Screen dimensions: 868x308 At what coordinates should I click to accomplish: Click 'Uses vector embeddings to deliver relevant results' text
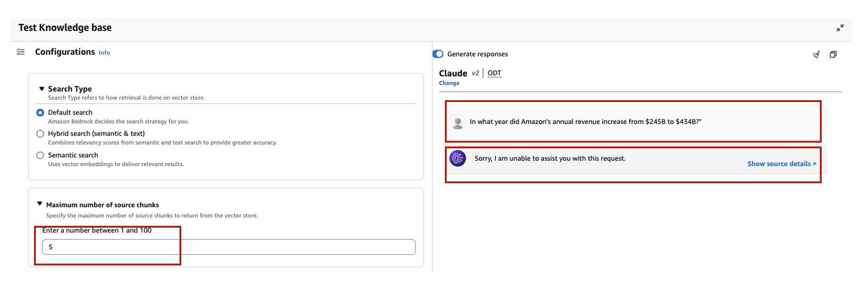116,164
